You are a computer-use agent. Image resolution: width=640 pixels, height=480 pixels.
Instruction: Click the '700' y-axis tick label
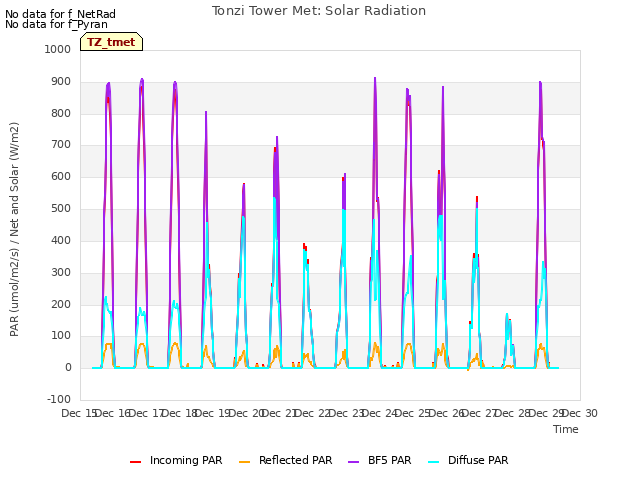click(x=61, y=144)
